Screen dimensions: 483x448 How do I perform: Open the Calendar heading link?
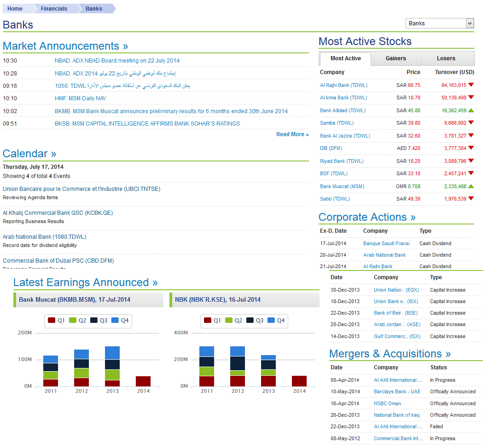coord(29,154)
